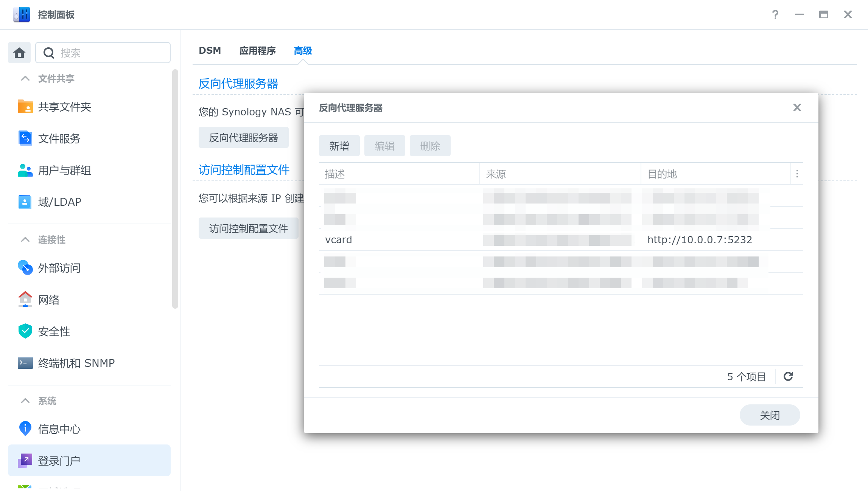Viewport: 868px width, 491px height.
Task: Open Users & Groups (用户与群组) icon
Action: [25, 170]
